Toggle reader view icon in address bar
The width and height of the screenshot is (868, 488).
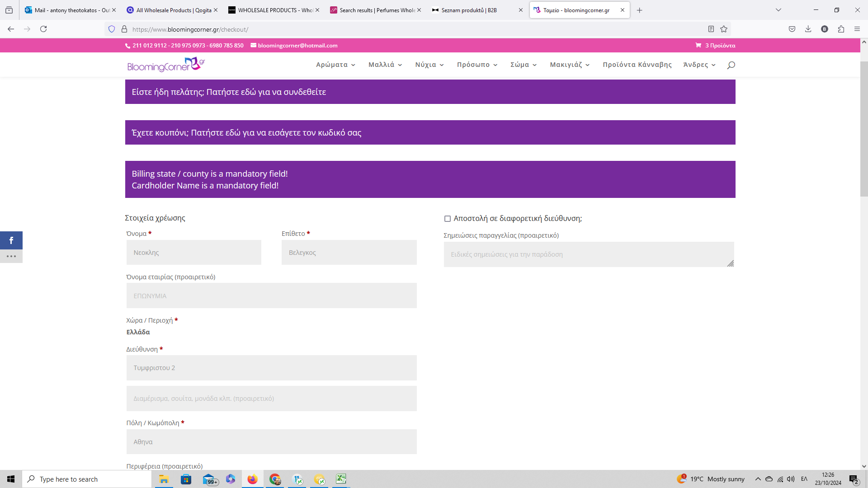pyautogui.click(x=711, y=29)
